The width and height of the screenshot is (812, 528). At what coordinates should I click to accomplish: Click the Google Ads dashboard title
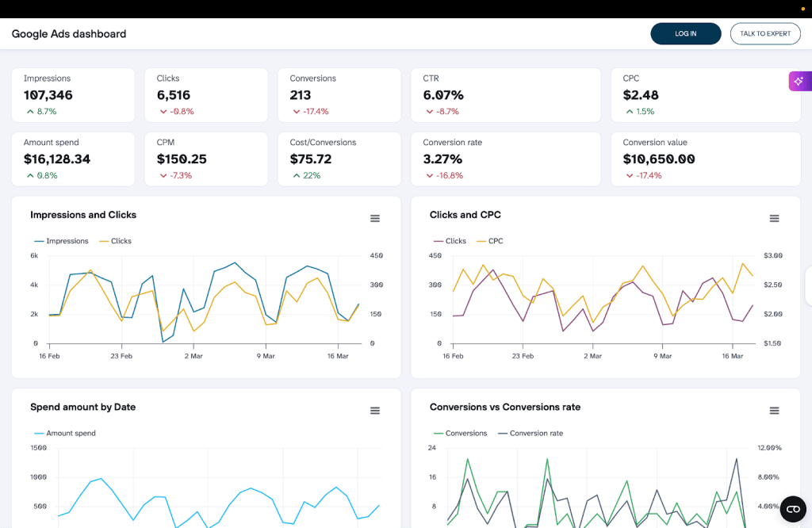pos(69,34)
